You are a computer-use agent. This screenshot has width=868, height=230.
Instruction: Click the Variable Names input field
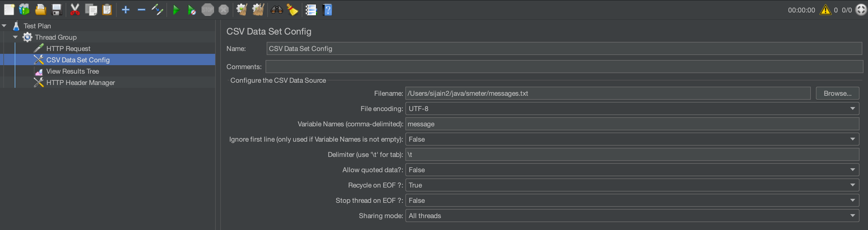pyautogui.click(x=631, y=124)
